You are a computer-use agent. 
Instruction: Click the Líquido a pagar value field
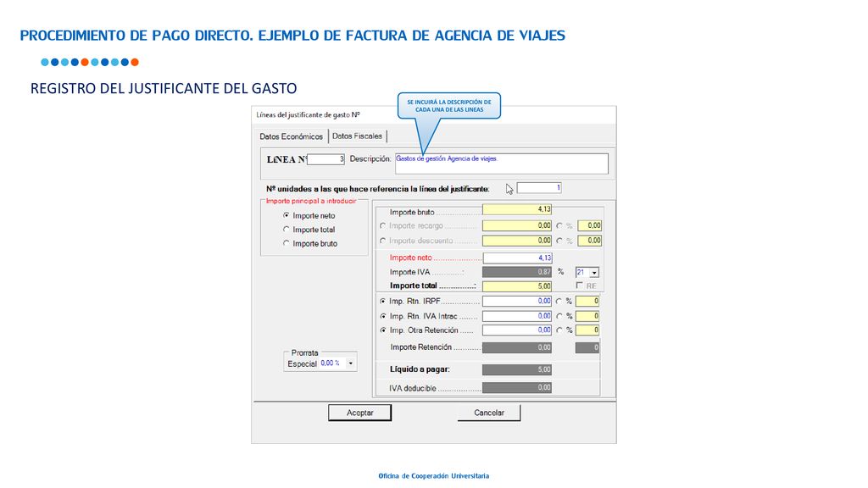(x=517, y=369)
